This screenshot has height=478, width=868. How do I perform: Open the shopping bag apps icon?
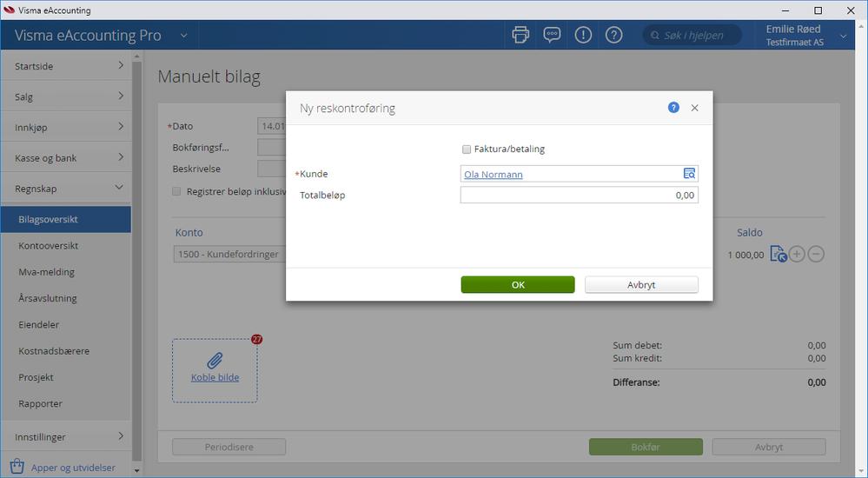click(x=17, y=467)
